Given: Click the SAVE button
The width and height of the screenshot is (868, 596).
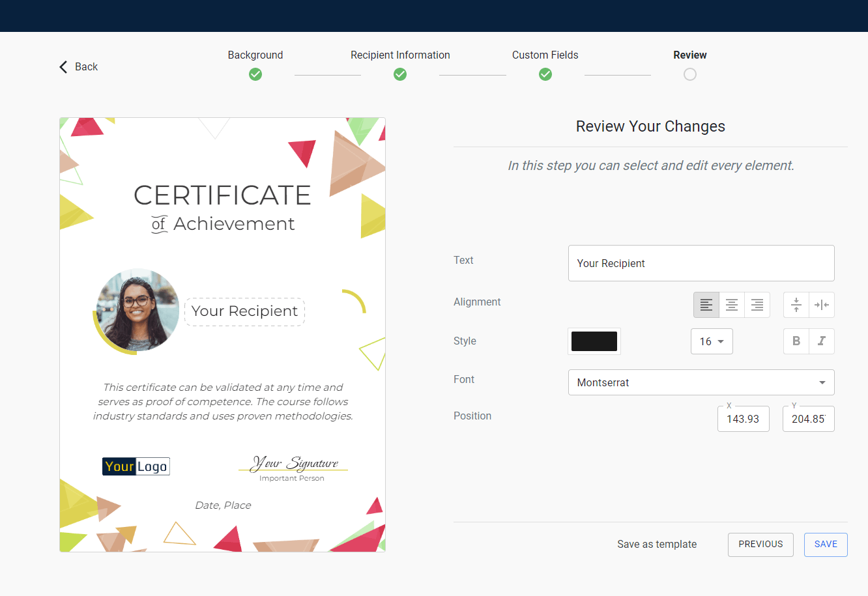Looking at the screenshot, I should coord(826,545).
